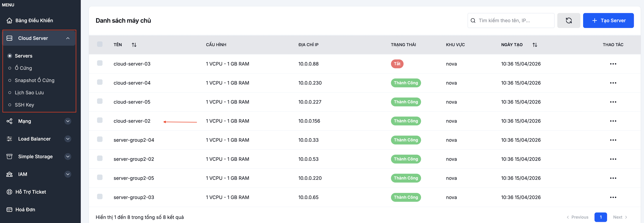The width and height of the screenshot is (644, 223).
Task: Focus the Tìm kiếm theo tên search field
Action: (511, 20)
